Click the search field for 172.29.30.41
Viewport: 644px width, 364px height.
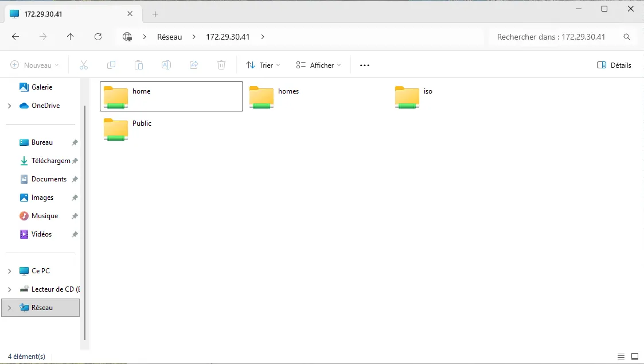[x=555, y=37]
